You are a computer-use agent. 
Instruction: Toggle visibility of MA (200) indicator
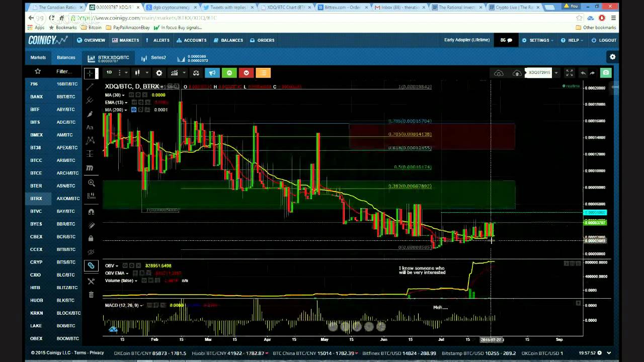[x=134, y=110]
